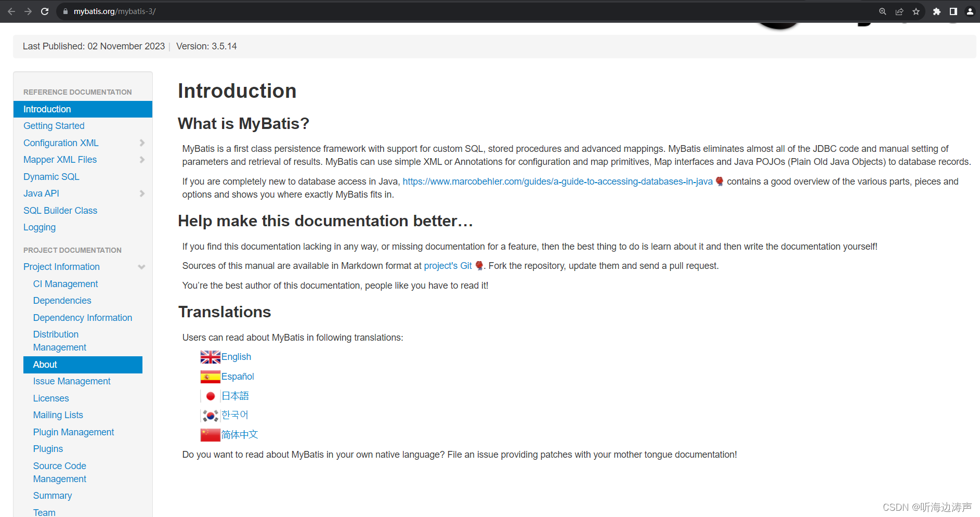
Task: Switch to 简体中文 translation
Action: tap(240, 435)
